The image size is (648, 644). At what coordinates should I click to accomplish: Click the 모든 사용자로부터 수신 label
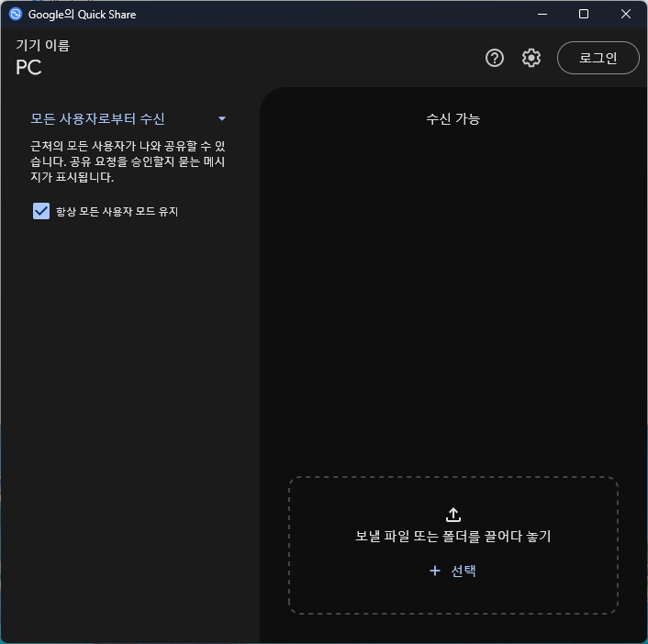click(x=97, y=119)
